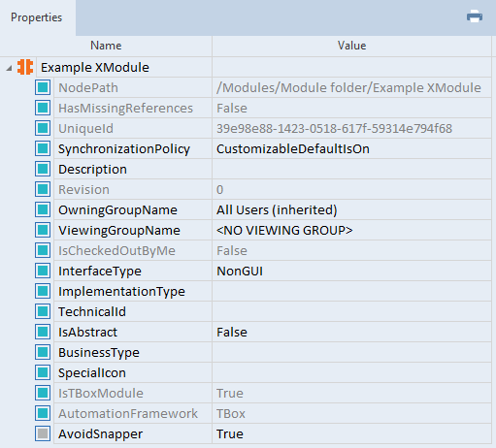The image size is (496, 448).
Task: Select the Properties tab
Action: pyautogui.click(x=37, y=17)
